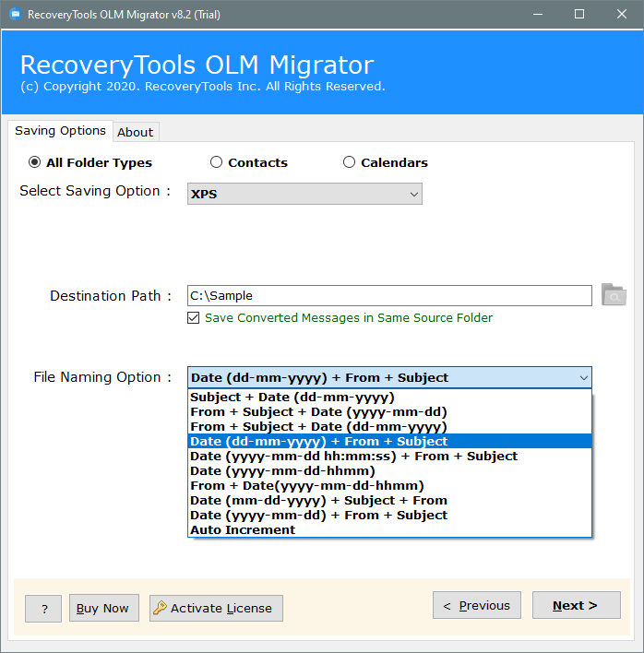The height and width of the screenshot is (653, 644).
Task: Switch to the About tab
Action: coord(136,132)
